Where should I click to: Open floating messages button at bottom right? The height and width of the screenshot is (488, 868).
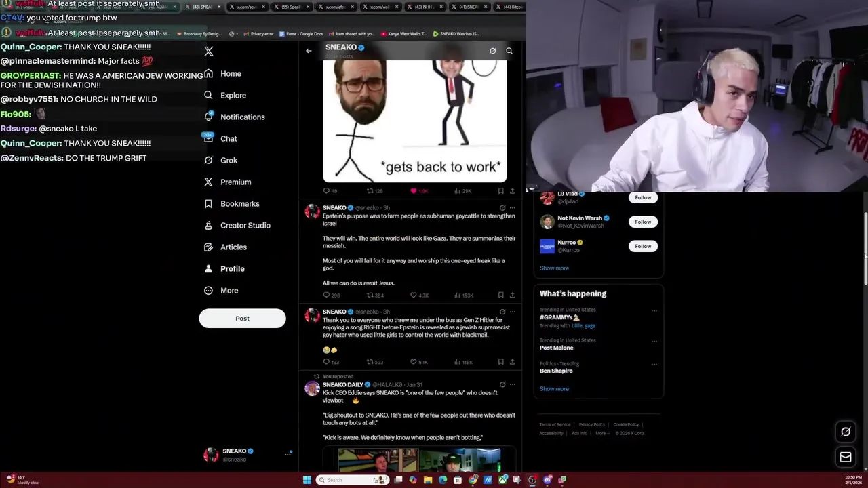click(x=846, y=457)
